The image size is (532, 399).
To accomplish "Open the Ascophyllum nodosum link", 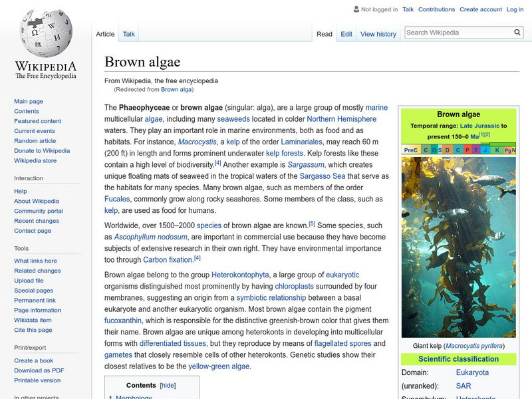I will pos(151,237).
